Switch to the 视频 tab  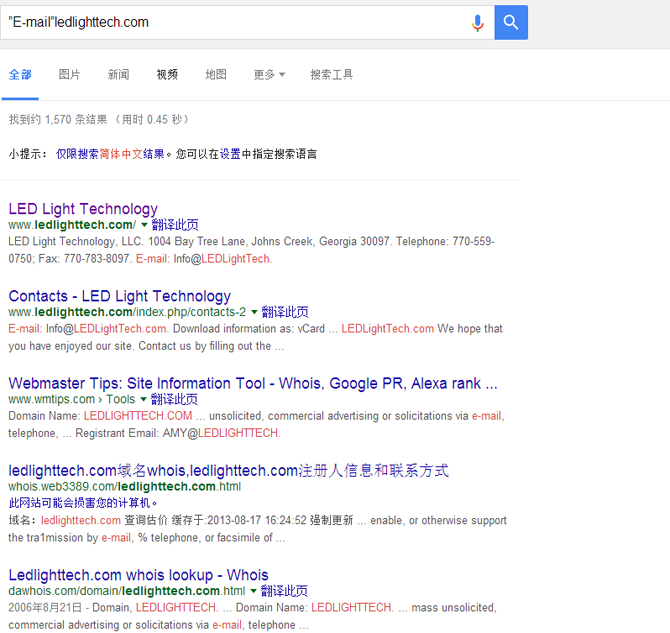(167, 75)
